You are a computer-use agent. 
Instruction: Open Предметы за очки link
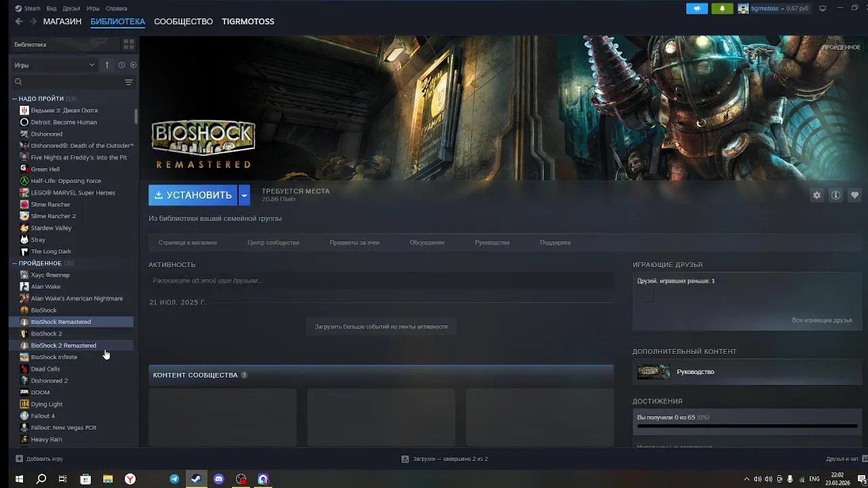point(355,243)
